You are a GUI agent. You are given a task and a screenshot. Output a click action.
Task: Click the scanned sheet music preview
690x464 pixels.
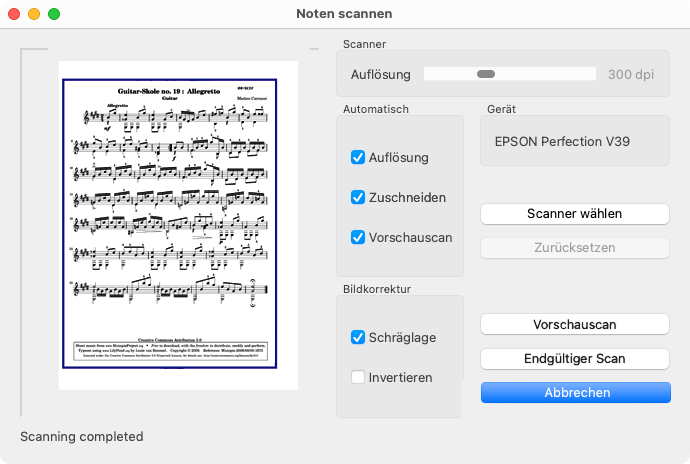click(x=178, y=225)
